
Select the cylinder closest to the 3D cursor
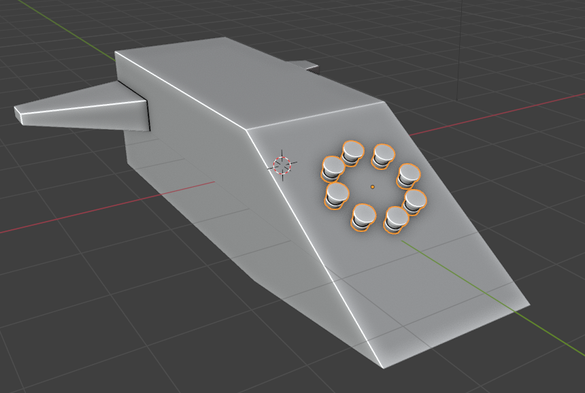(332, 169)
